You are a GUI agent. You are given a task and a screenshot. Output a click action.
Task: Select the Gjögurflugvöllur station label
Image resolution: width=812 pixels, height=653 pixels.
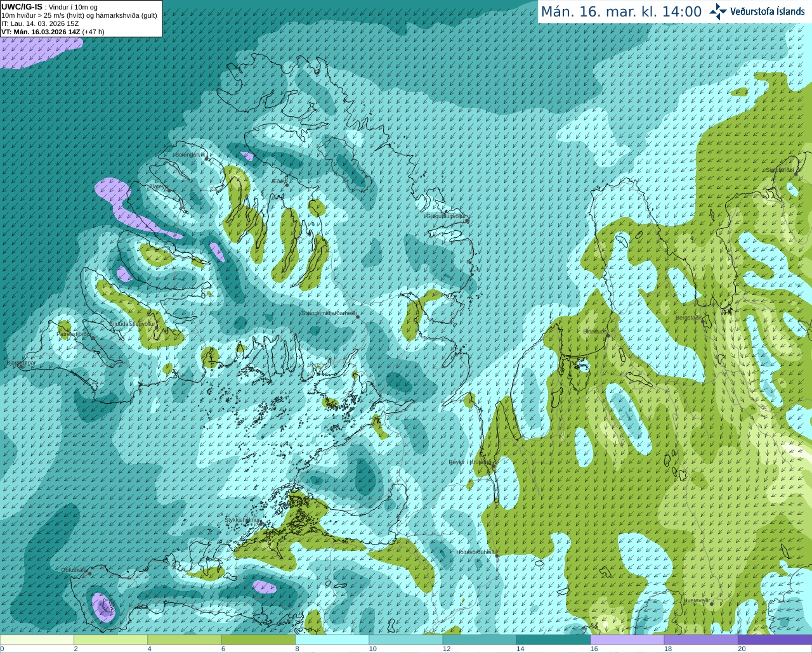pos(446,216)
